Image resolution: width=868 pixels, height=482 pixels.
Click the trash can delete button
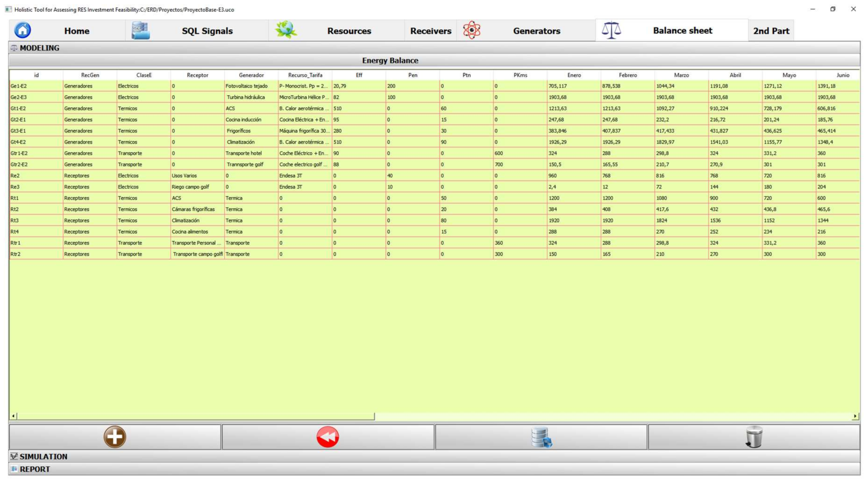(x=754, y=437)
